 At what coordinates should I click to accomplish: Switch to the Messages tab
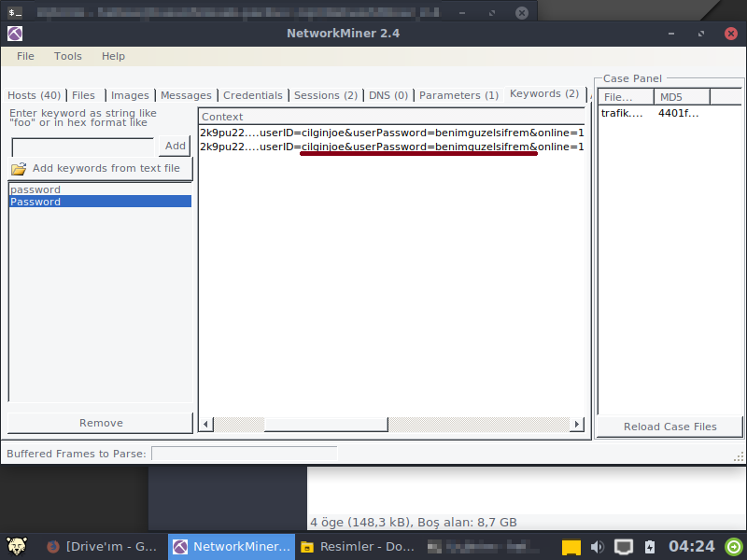click(x=186, y=95)
